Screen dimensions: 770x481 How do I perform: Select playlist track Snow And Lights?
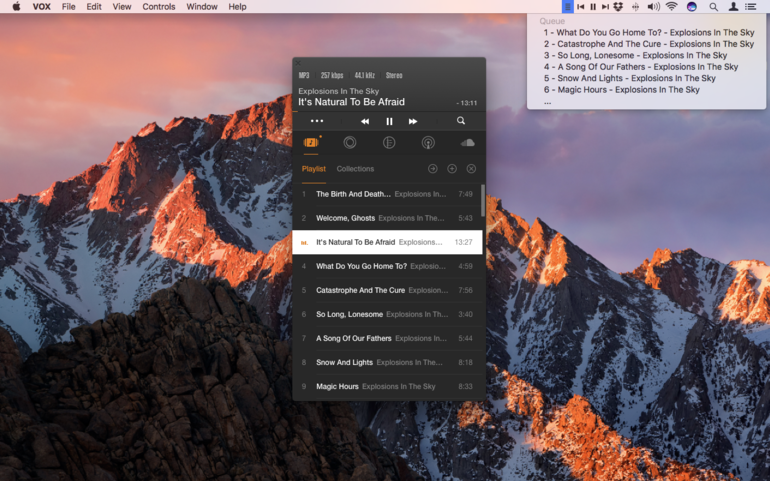387,363
